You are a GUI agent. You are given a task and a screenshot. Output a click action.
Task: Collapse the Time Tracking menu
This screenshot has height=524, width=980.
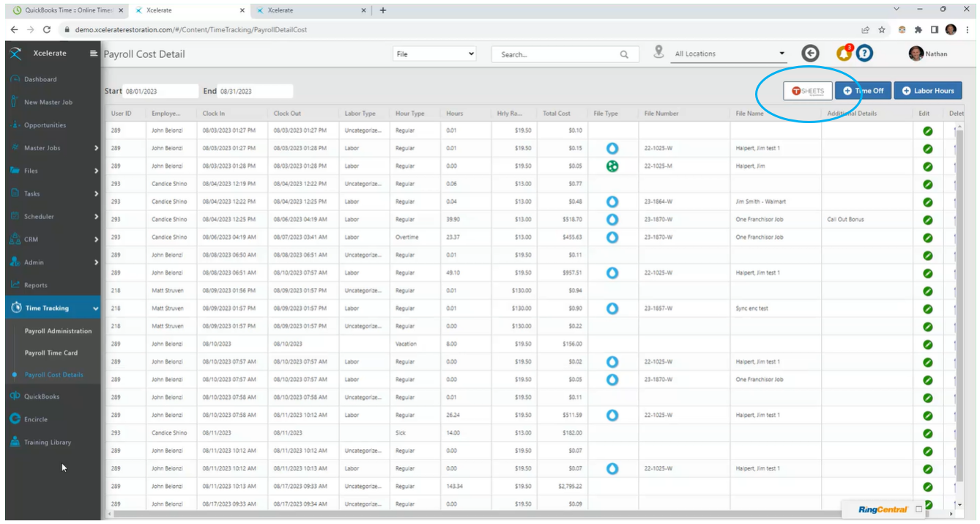(44, 307)
